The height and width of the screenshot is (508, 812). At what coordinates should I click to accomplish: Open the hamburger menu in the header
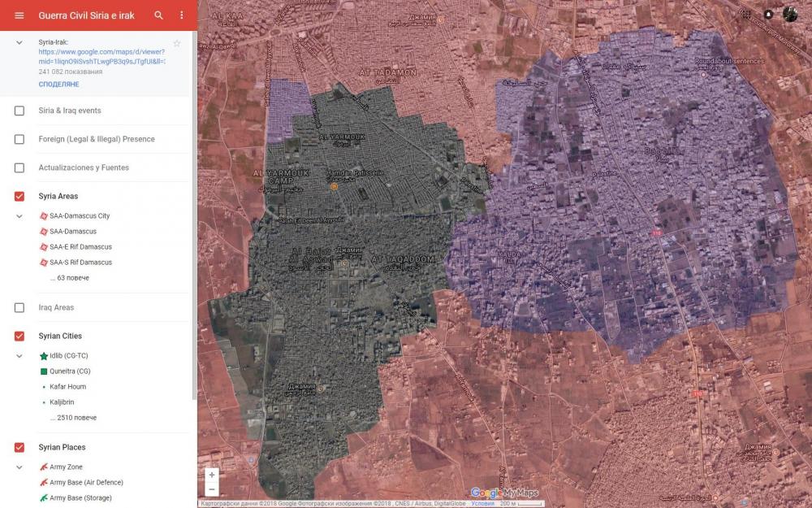point(19,15)
